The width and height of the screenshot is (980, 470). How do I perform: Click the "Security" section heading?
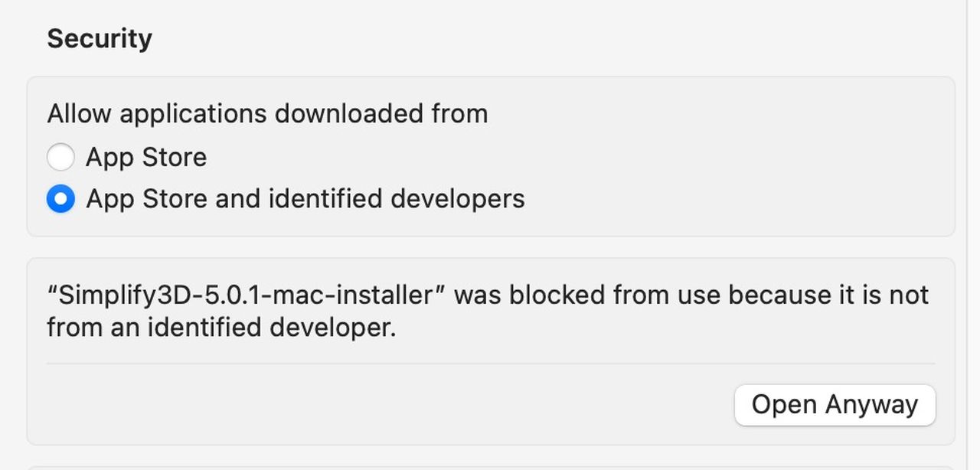pyautogui.click(x=100, y=39)
